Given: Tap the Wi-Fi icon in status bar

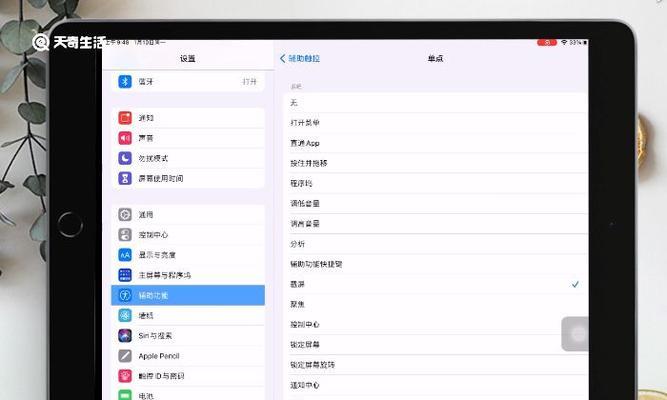Looking at the screenshot, I should [x=564, y=43].
